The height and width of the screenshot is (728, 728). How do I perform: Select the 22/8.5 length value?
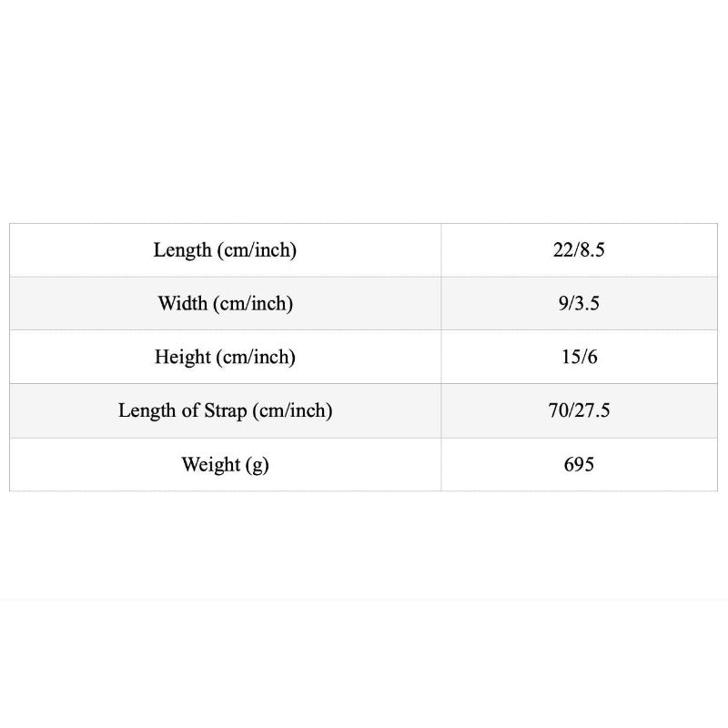tap(579, 250)
